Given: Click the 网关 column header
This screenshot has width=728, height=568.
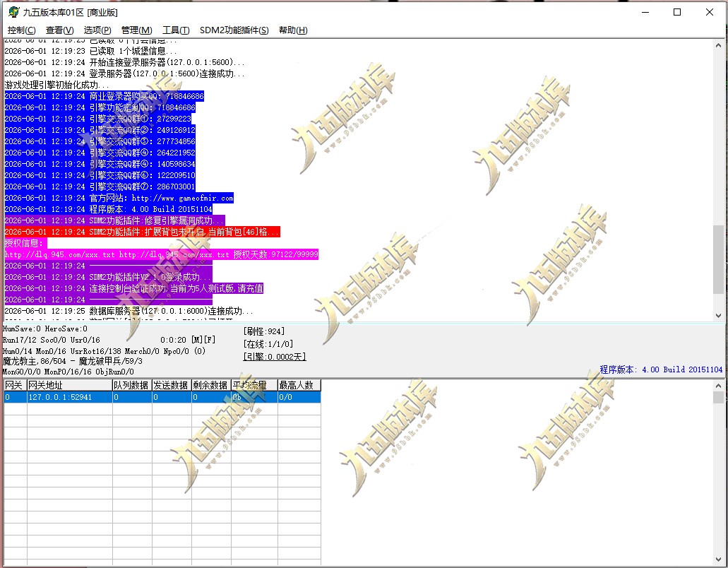Looking at the screenshot, I should point(16,385).
